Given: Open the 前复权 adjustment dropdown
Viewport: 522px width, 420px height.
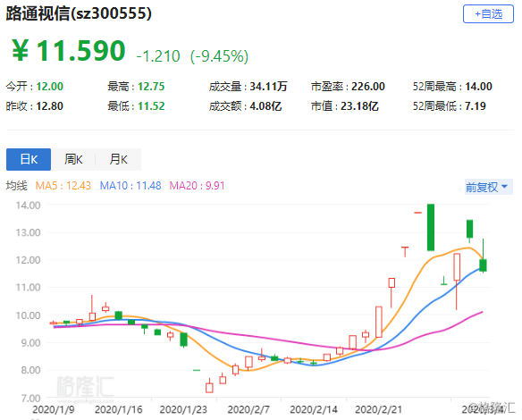Looking at the screenshot, I should point(488,187).
